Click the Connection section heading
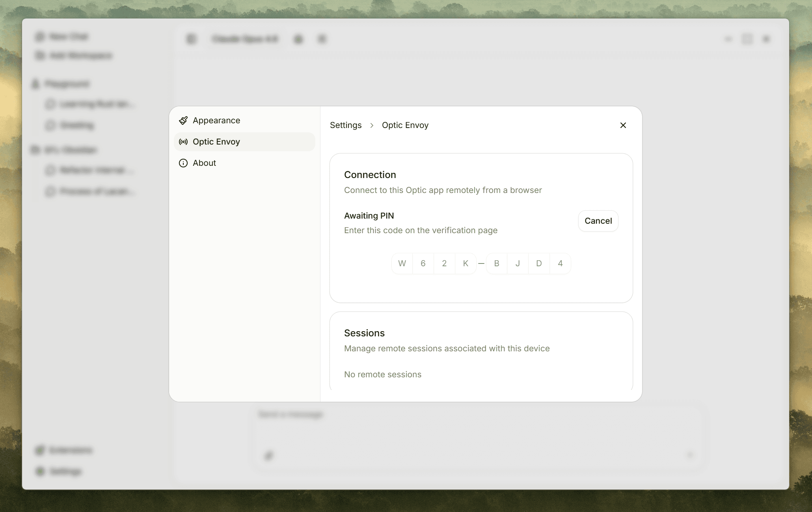812x512 pixels. (370, 175)
